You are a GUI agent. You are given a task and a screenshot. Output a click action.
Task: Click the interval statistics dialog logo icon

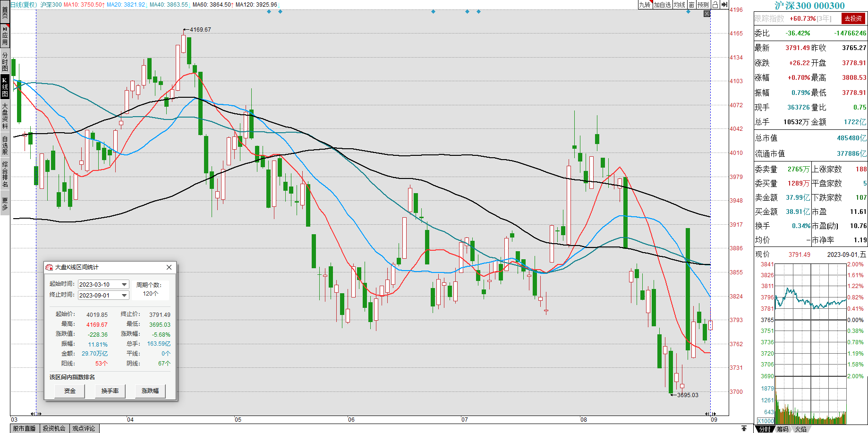coord(49,267)
